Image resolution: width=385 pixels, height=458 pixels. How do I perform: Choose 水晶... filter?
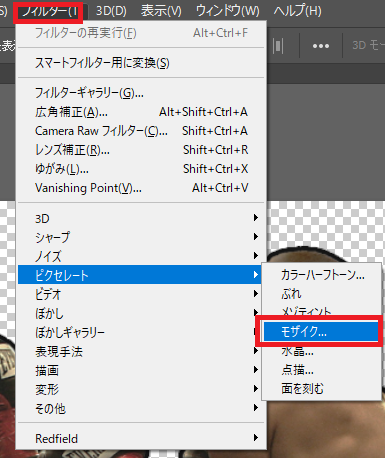pyautogui.click(x=321, y=351)
